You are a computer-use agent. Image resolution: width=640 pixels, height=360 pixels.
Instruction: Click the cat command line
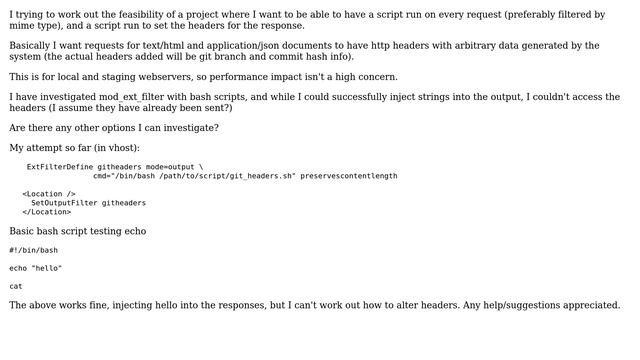tap(16, 286)
